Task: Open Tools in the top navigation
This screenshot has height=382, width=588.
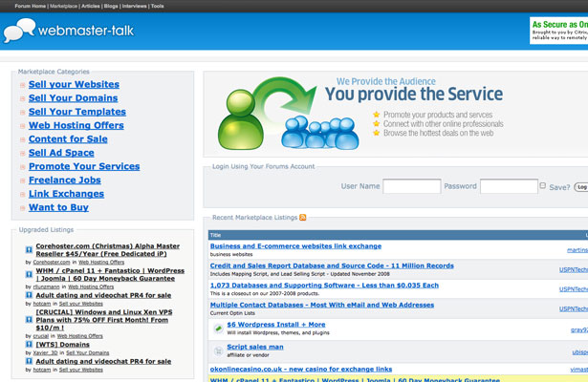Action: point(158,6)
